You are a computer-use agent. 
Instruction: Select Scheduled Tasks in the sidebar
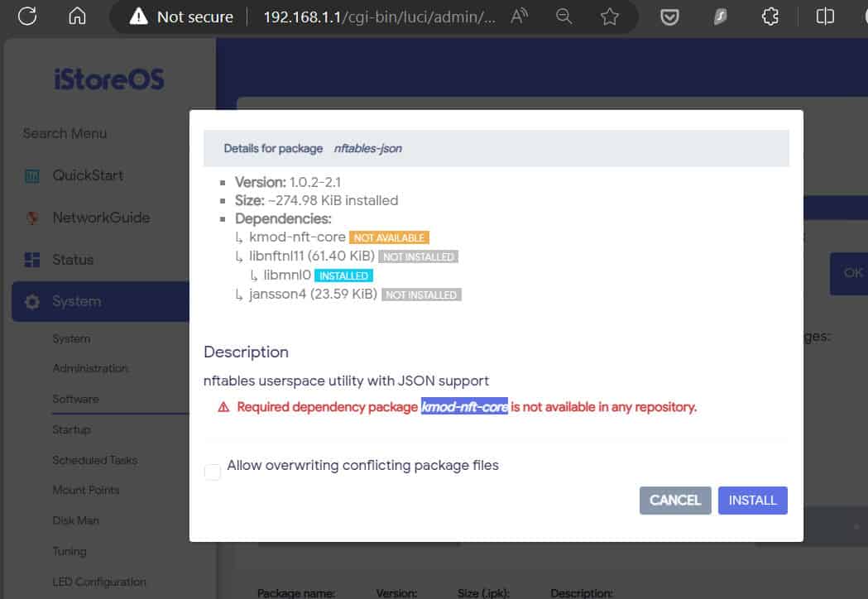point(94,459)
